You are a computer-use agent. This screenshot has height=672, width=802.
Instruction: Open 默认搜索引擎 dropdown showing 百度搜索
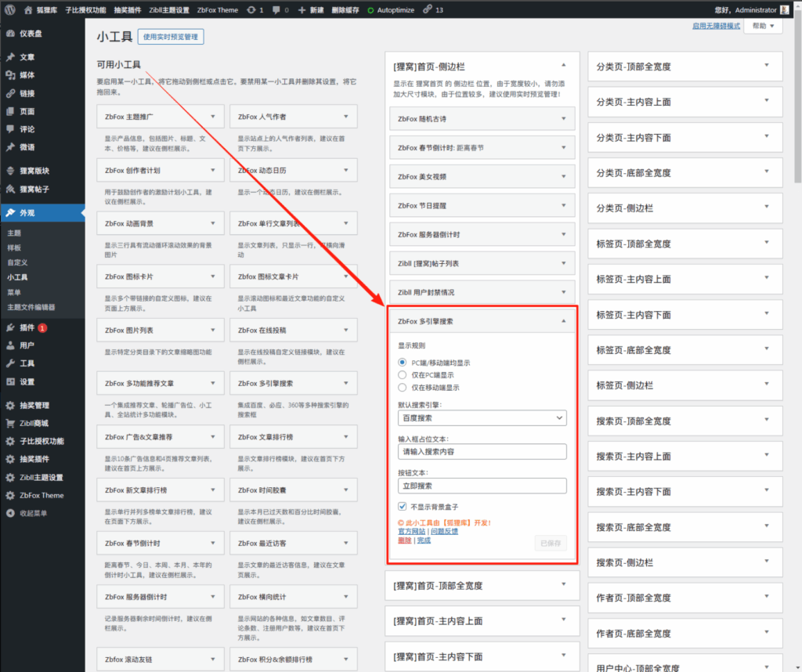click(x=482, y=417)
